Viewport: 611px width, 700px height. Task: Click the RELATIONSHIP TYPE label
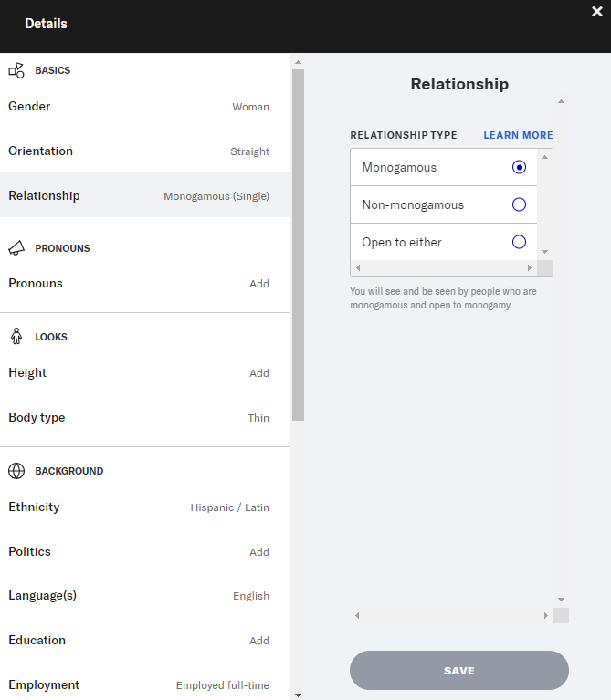[404, 135]
